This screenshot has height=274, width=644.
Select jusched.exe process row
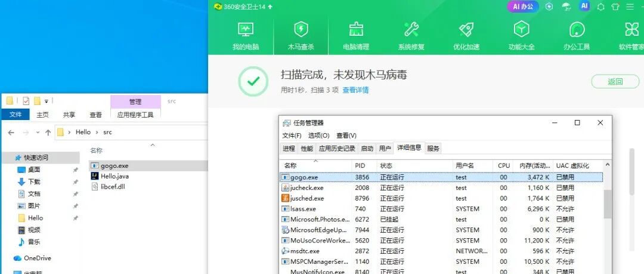(x=441, y=198)
